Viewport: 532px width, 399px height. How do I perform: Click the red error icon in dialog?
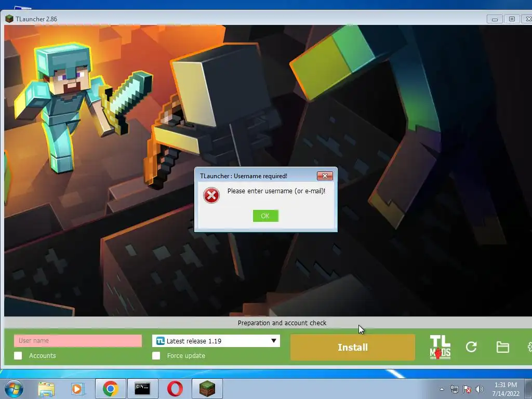(x=211, y=195)
